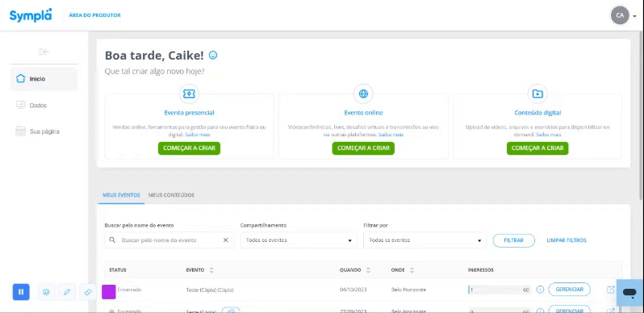Click the smiley icon beside the greeting
Viewport: 644px width, 313px height.
pyautogui.click(x=213, y=55)
